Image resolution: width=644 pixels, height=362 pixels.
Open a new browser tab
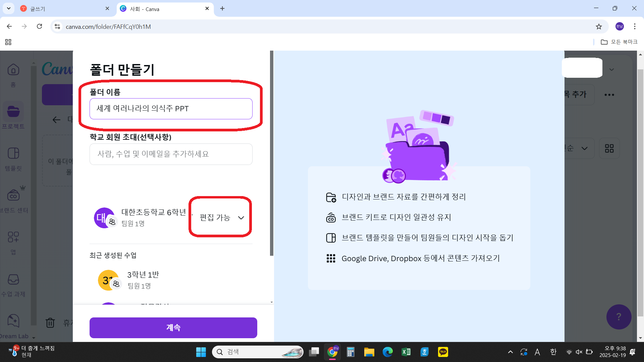(222, 9)
